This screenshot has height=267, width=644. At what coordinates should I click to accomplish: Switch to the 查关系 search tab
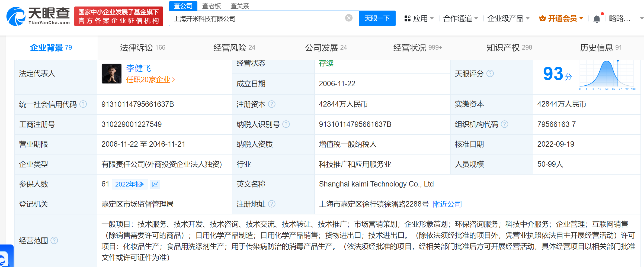240,6
